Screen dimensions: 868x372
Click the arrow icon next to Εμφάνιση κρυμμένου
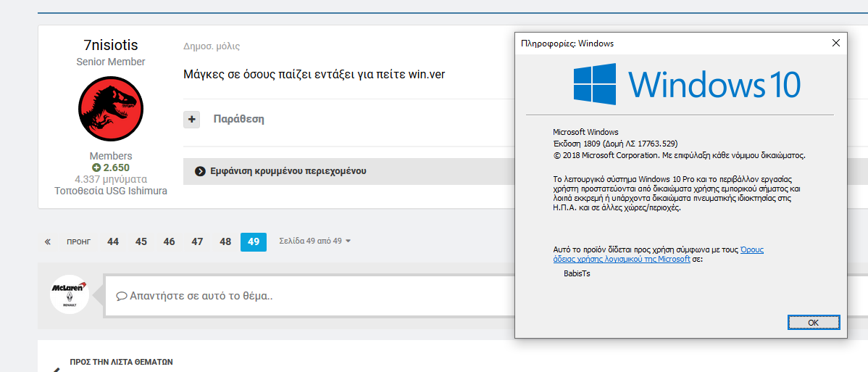tap(200, 170)
